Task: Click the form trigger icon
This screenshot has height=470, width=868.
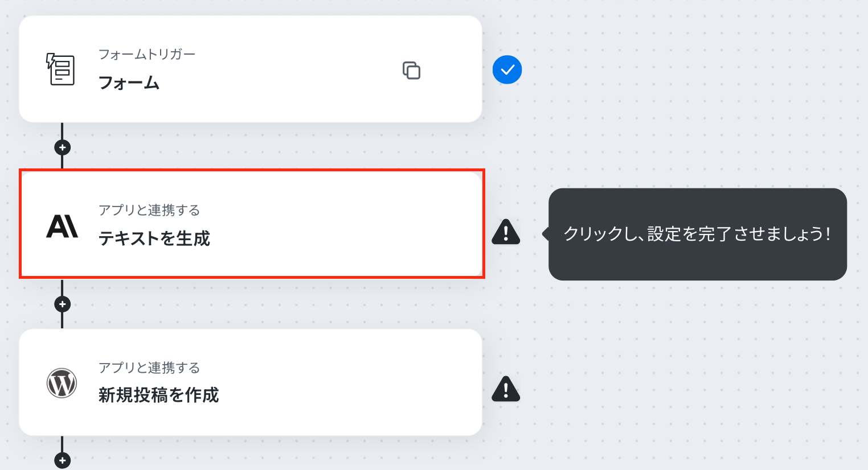Action: [x=61, y=69]
